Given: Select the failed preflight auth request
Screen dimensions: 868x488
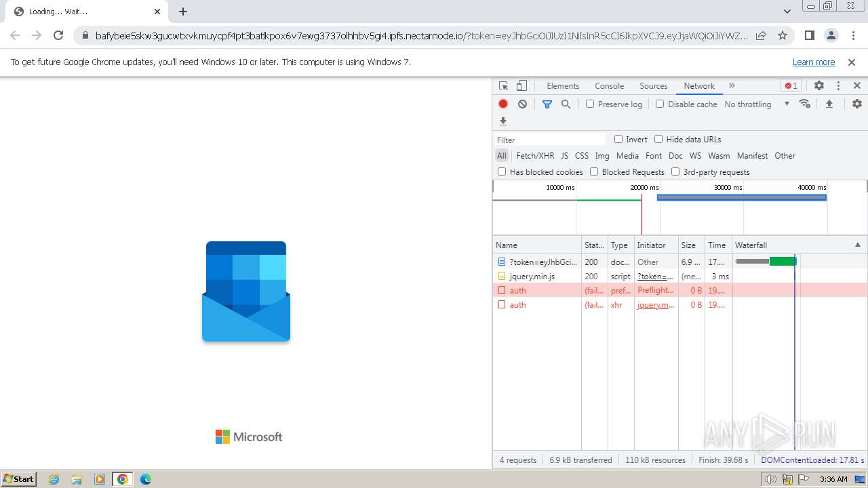Looking at the screenshot, I should 680,290.
